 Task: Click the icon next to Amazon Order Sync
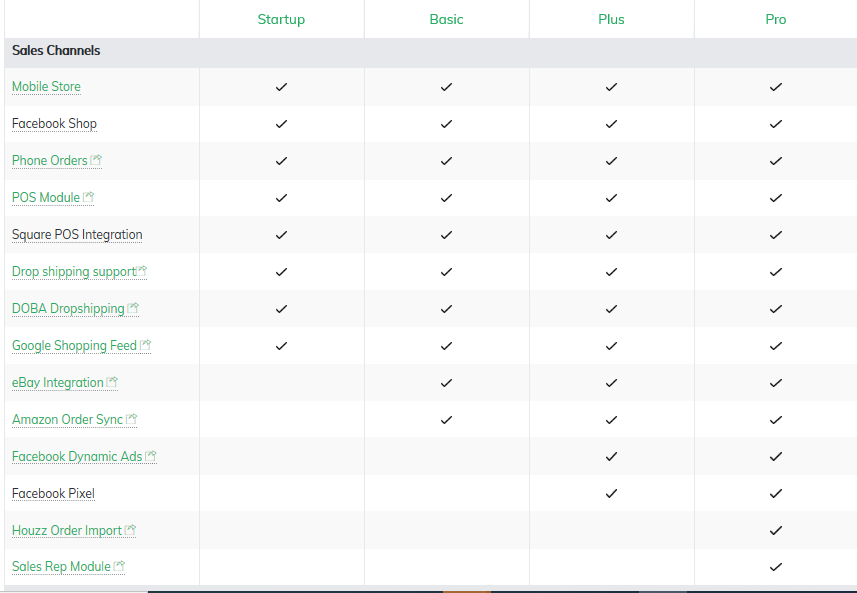[x=132, y=419]
